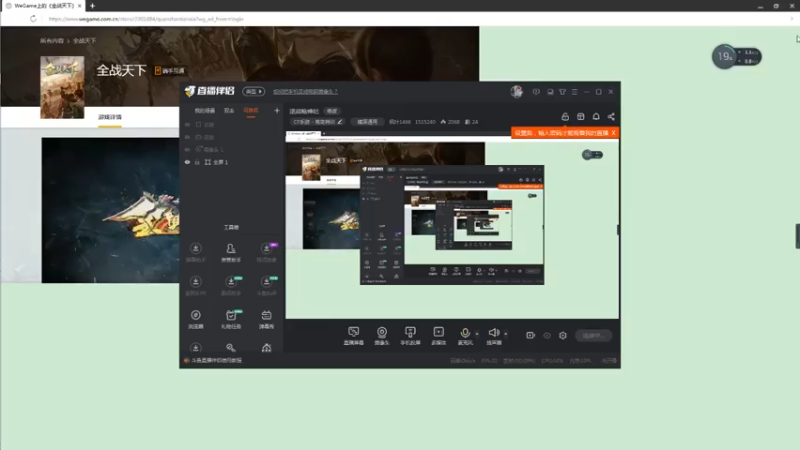Screen dimensions: 800x450
Task: Click the browser address bar URL
Action: tap(146, 19)
